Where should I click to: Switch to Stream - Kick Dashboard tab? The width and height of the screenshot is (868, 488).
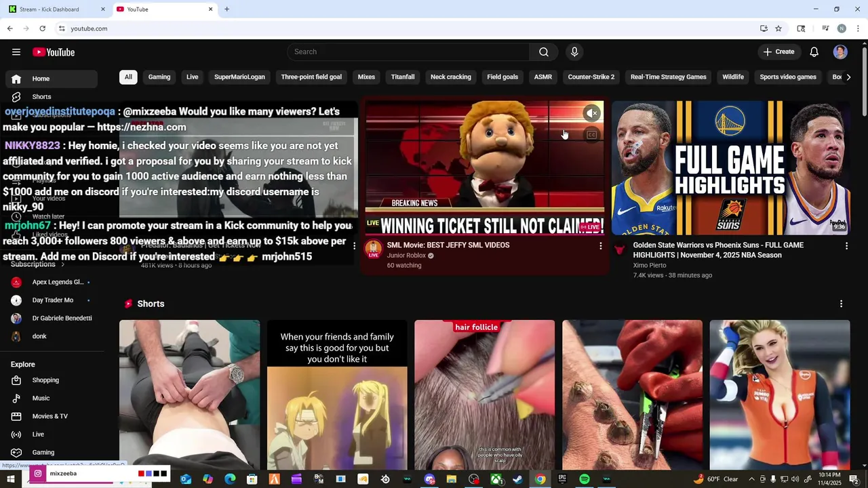[x=57, y=9]
